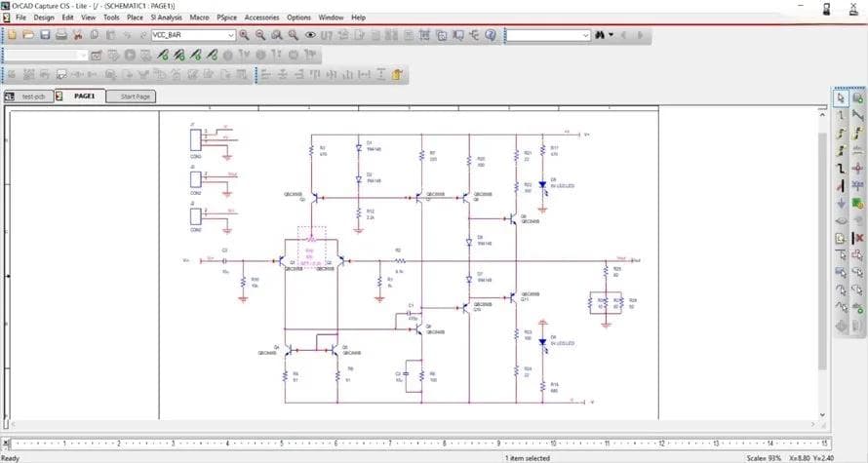Screen dimensions: 868x463
Task: Open the Place menu
Action: (x=135, y=18)
